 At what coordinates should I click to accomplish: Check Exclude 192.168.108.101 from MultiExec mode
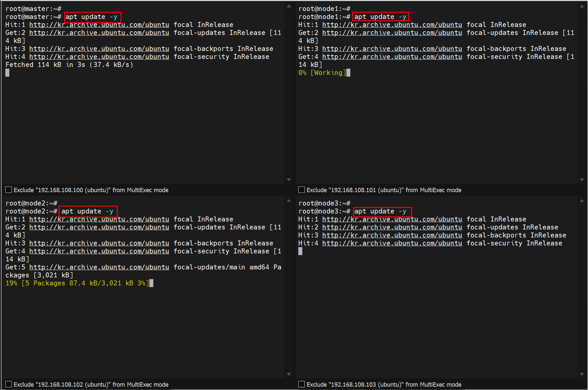301,190
